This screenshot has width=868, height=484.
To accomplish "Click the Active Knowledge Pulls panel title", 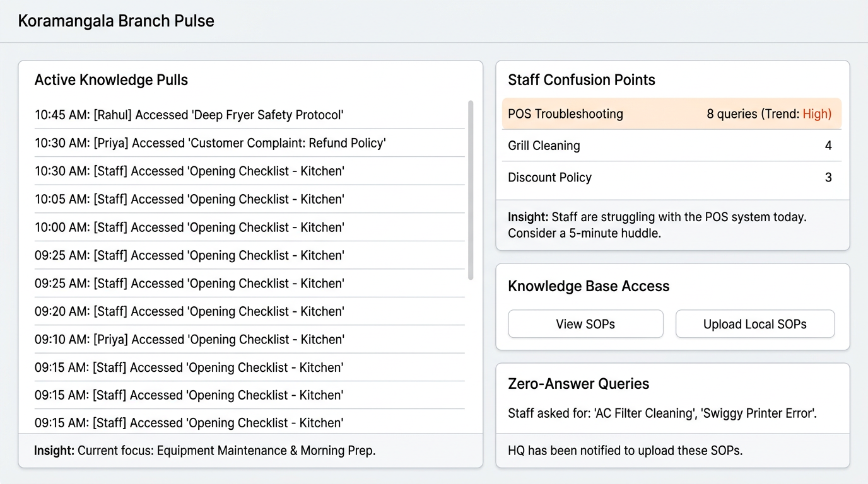I will (111, 80).
